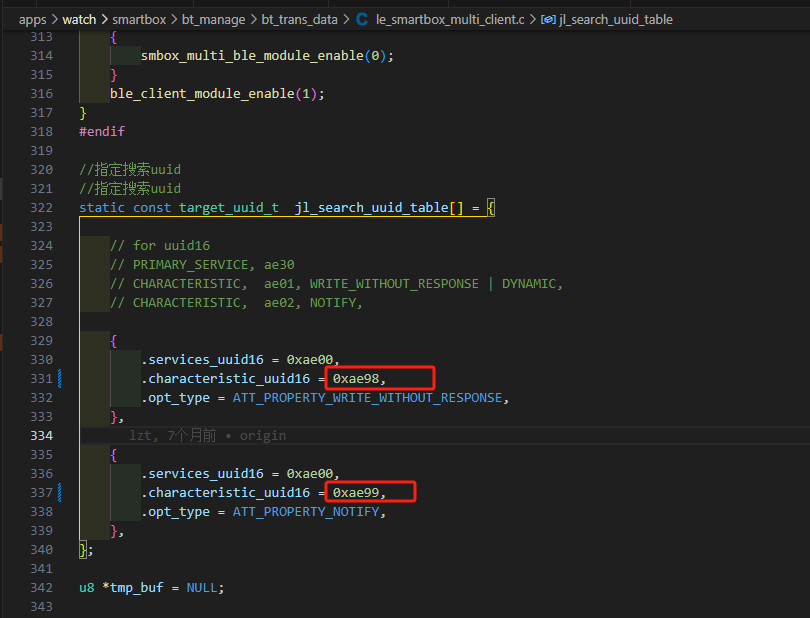Open the bt_trans_data breadcrumb folder

point(299,20)
